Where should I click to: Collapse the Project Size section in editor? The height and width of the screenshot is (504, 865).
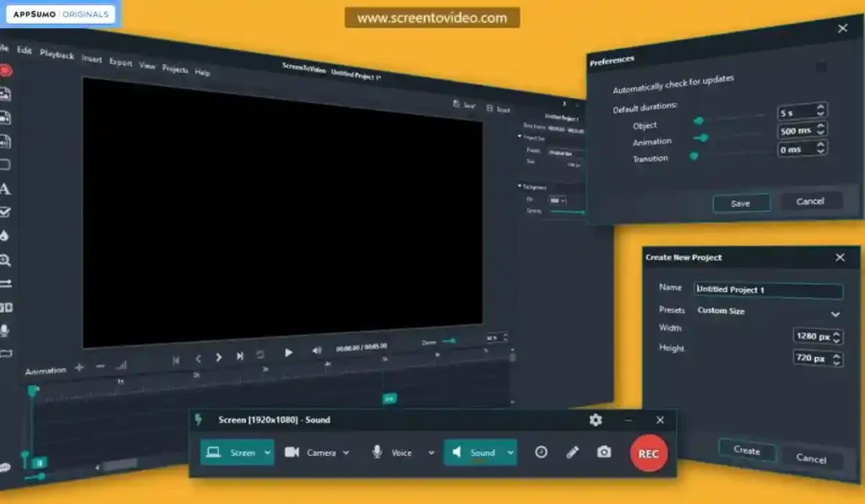(x=520, y=136)
